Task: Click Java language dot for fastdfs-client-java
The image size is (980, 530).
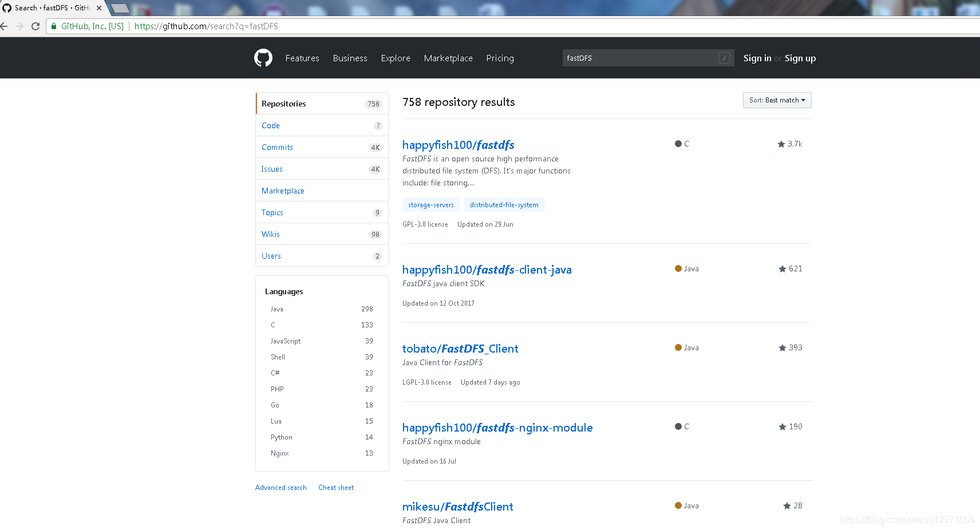Action: (678, 268)
